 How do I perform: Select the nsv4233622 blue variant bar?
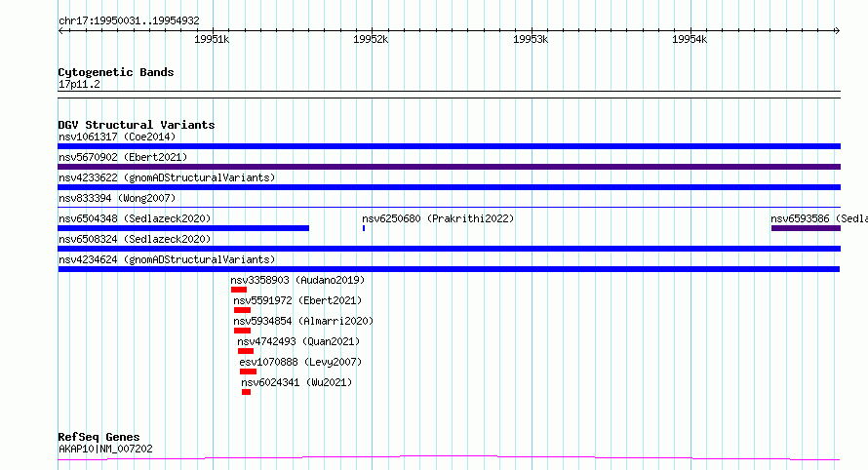point(449,187)
